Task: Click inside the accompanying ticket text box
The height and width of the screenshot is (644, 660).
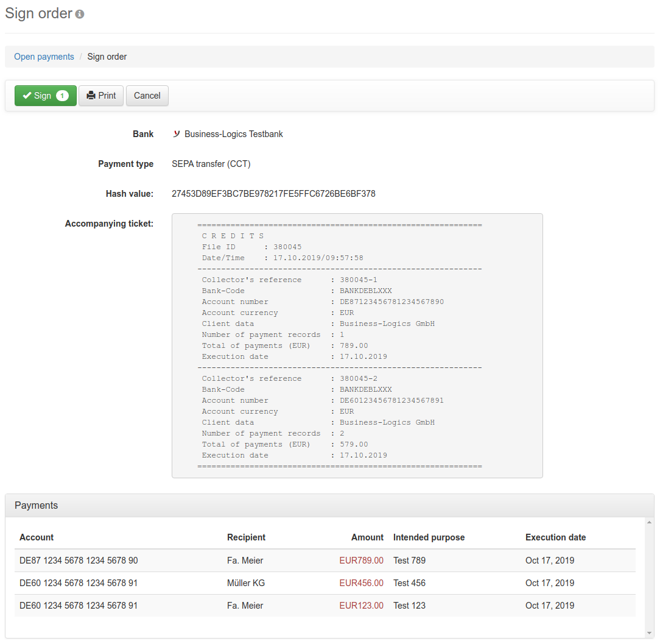Action: point(357,345)
